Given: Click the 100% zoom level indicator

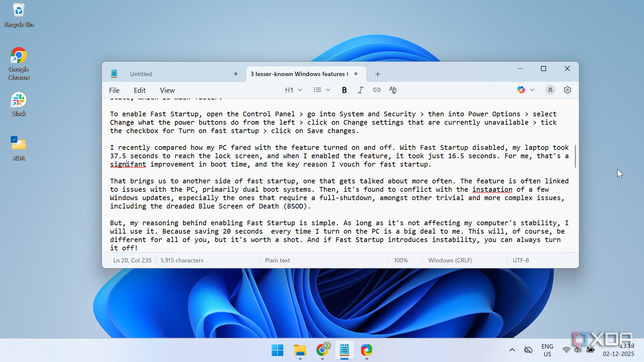Looking at the screenshot, I should coord(400,260).
